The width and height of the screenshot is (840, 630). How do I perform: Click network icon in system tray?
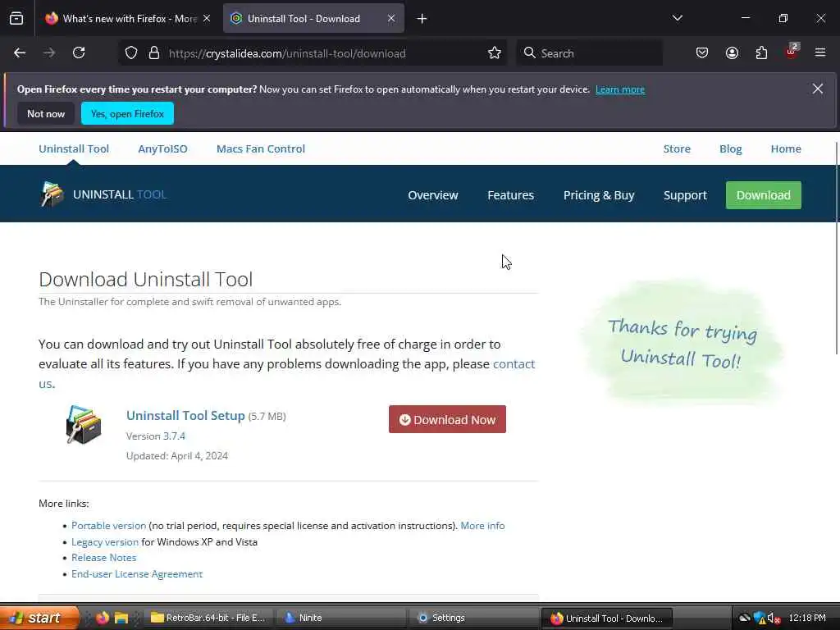744,618
